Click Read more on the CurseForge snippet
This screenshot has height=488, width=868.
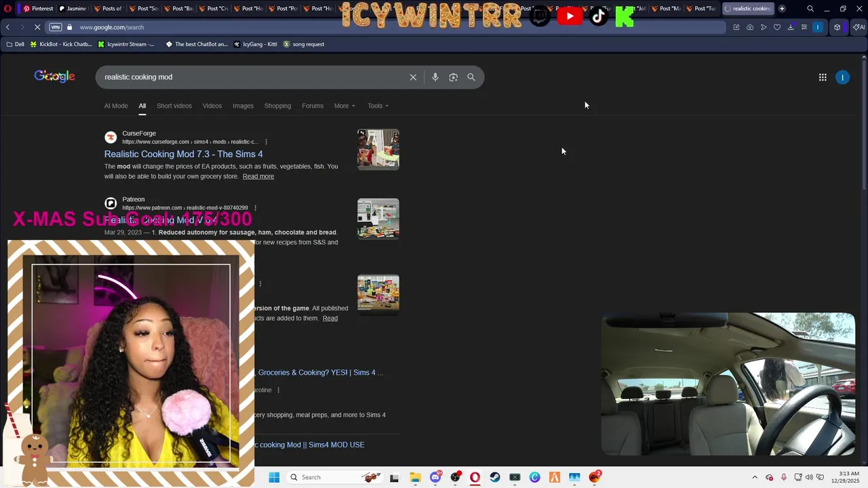[258, 176]
